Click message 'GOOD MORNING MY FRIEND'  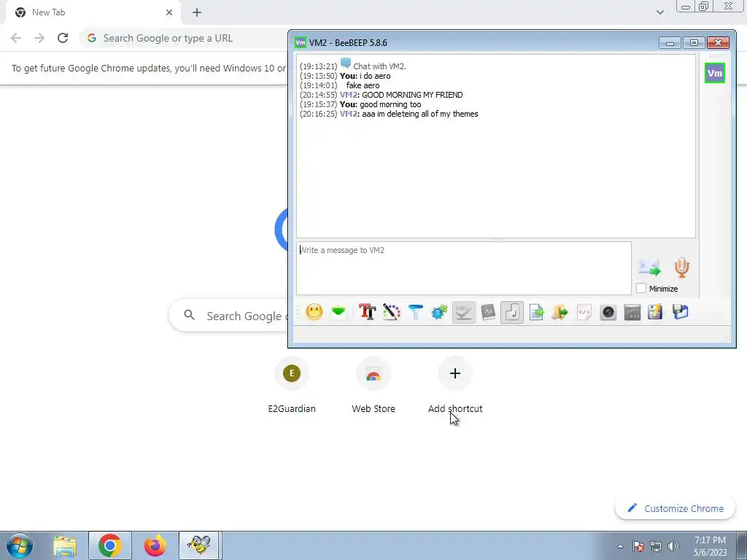coord(412,95)
